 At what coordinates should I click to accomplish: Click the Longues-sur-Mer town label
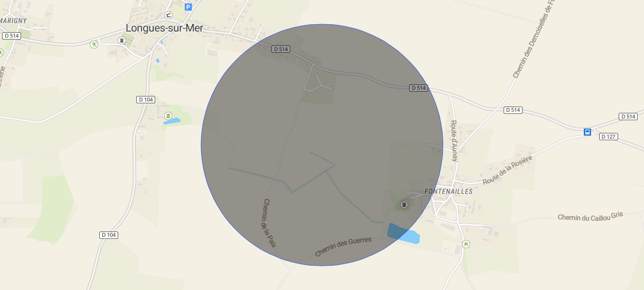(x=164, y=28)
